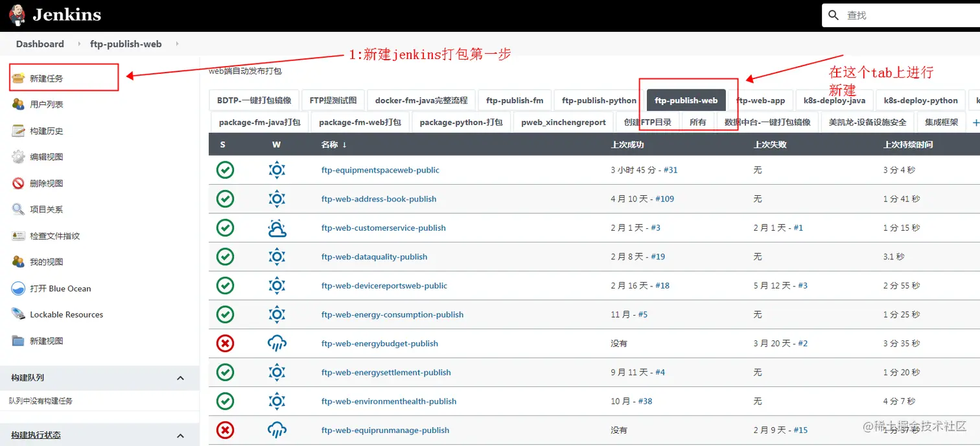Open ftp-web-address-book-publish job link
Image resolution: width=980 pixels, height=446 pixels.
pos(379,199)
